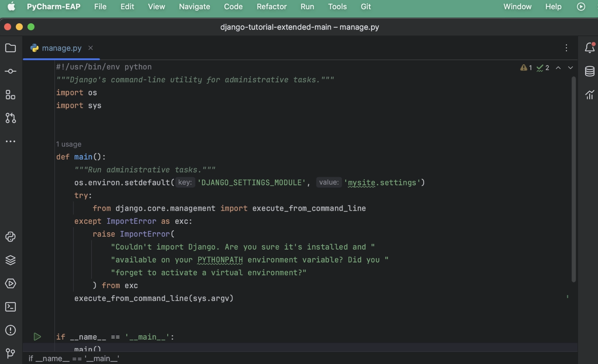Click 'import sys' line
The image size is (598, 364).
click(79, 106)
